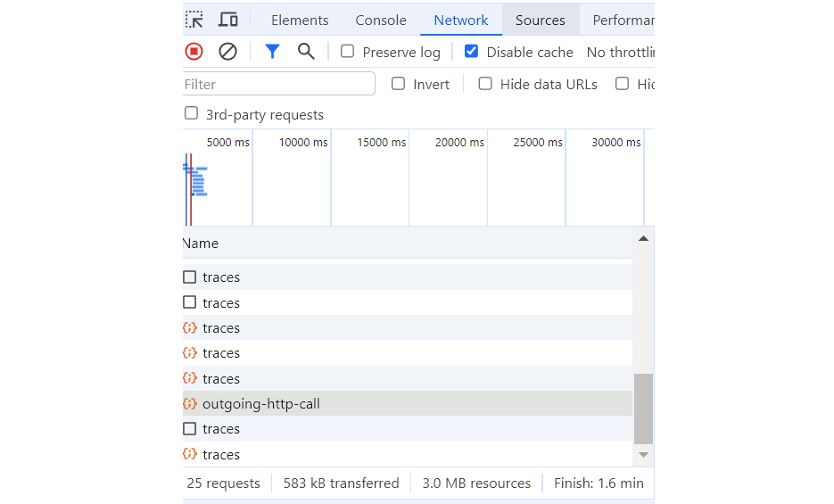Open the Console tab
The image size is (834, 504).
pos(381,20)
